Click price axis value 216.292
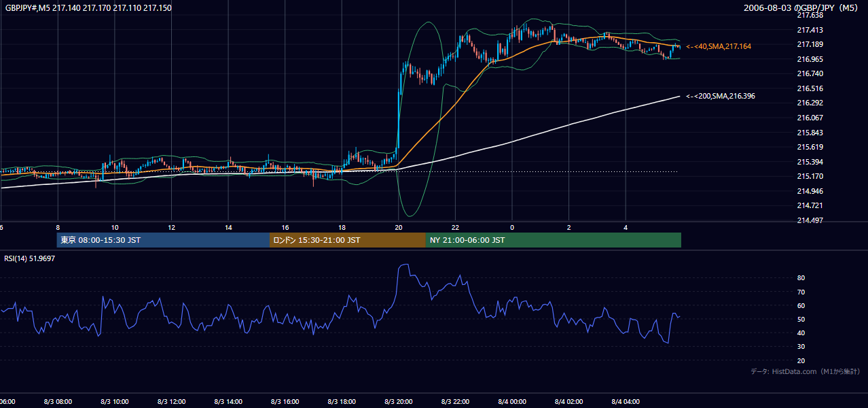 tap(810, 103)
